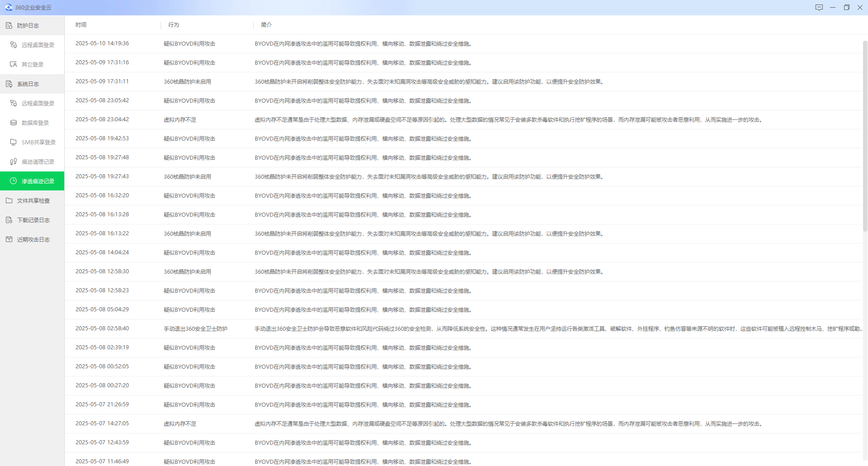Select row timestamp 2025-05-08 02:39:19
The image size is (868, 466).
tap(102, 347)
